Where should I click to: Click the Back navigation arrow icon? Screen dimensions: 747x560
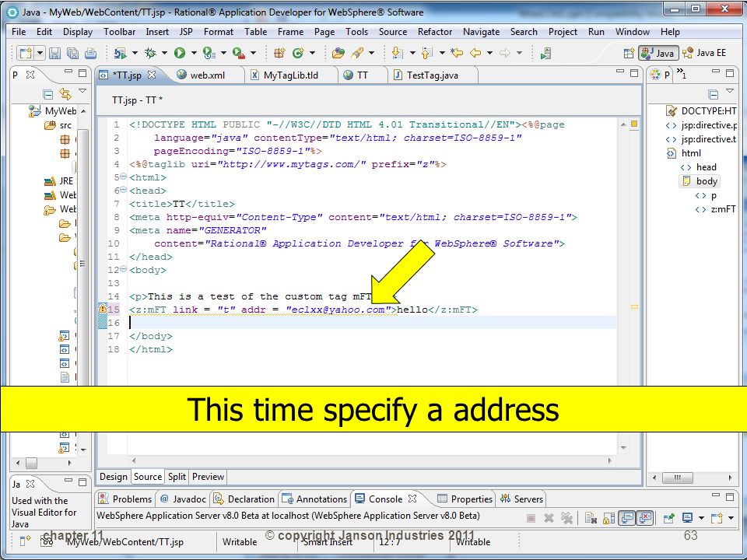point(475,53)
